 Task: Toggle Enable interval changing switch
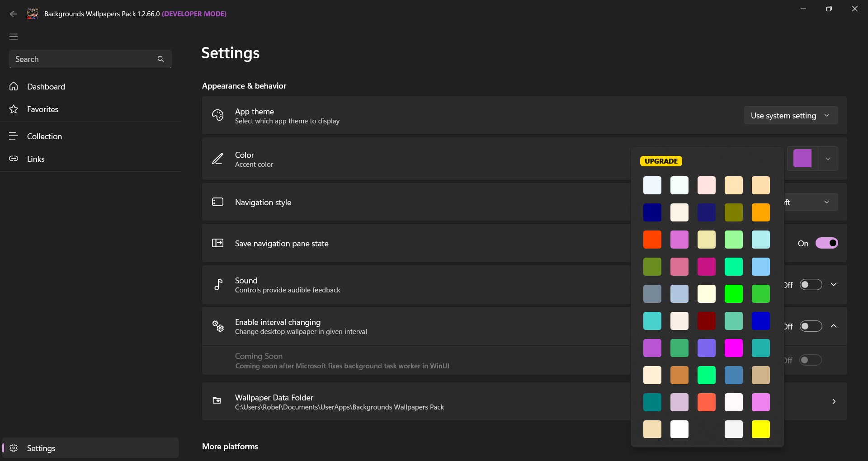click(811, 326)
